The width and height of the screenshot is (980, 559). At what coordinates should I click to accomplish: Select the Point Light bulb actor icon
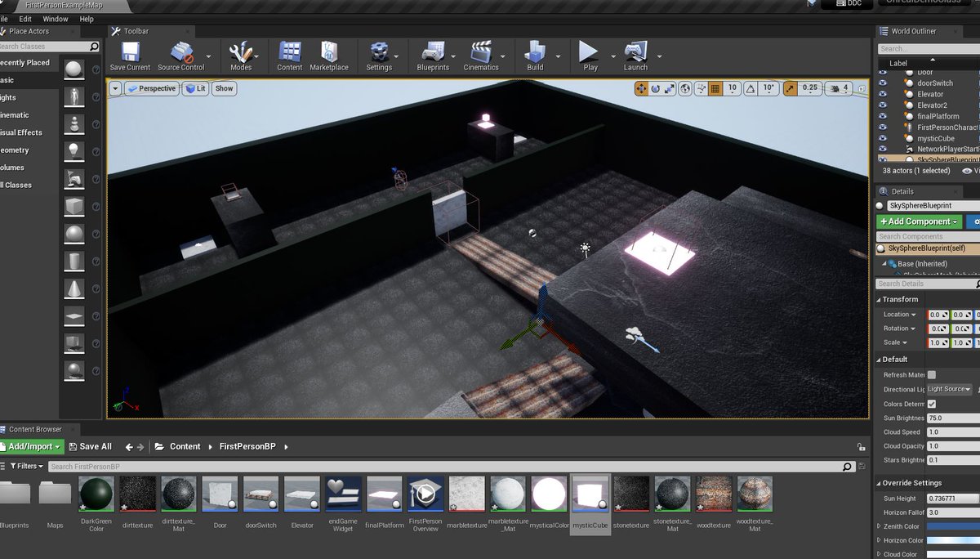(74, 151)
